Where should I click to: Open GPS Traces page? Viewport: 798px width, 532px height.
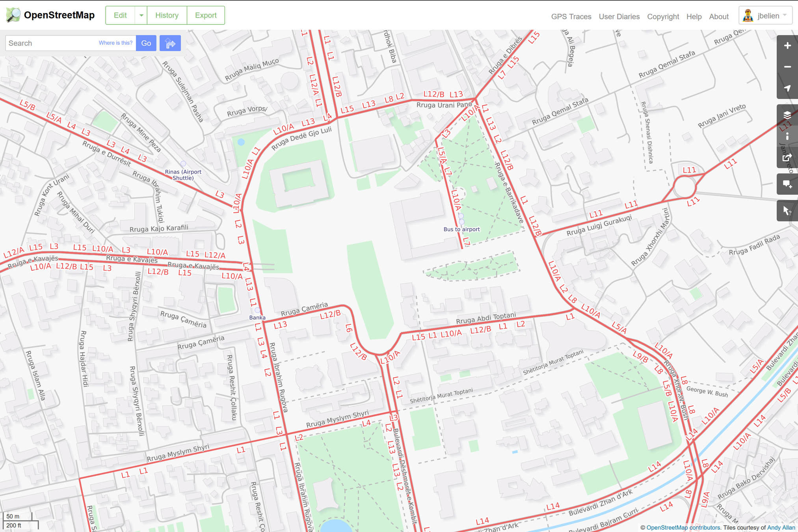tap(571, 17)
